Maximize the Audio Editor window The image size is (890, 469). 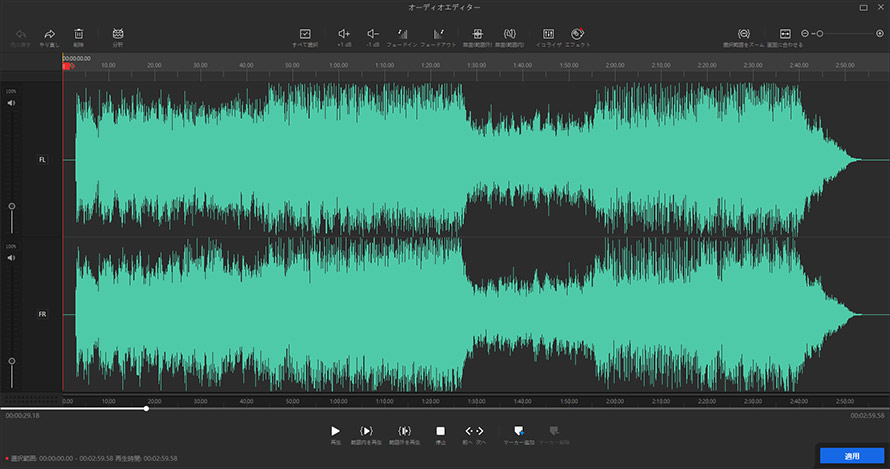click(x=863, y=7)
